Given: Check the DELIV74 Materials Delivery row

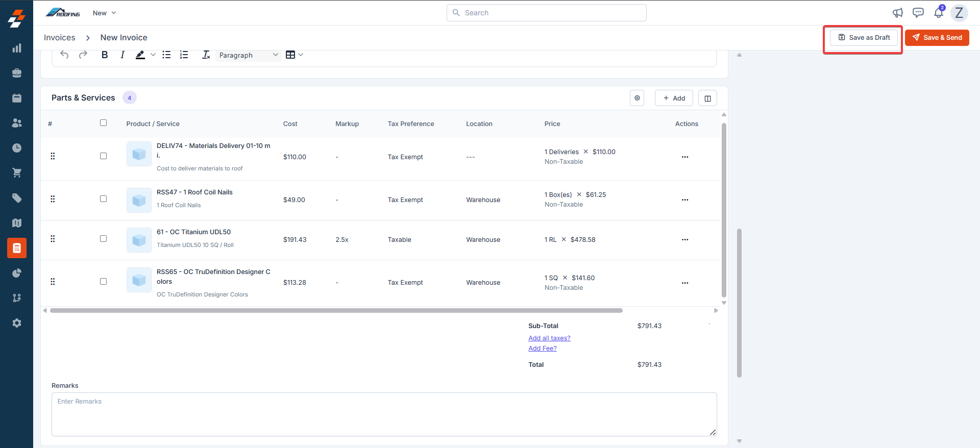Looking at the screenshot, I should pos(103,156).
